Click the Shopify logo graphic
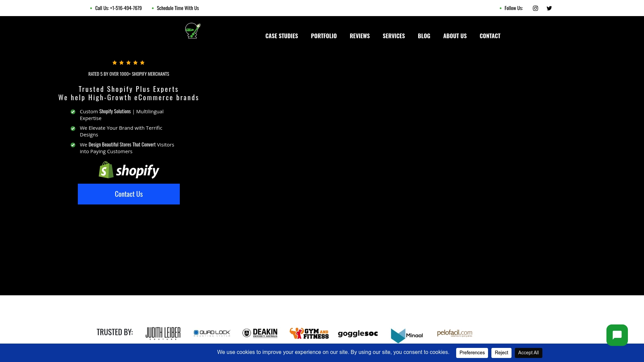The width and height of the screenshot is (644, 362). pos(129,170)
